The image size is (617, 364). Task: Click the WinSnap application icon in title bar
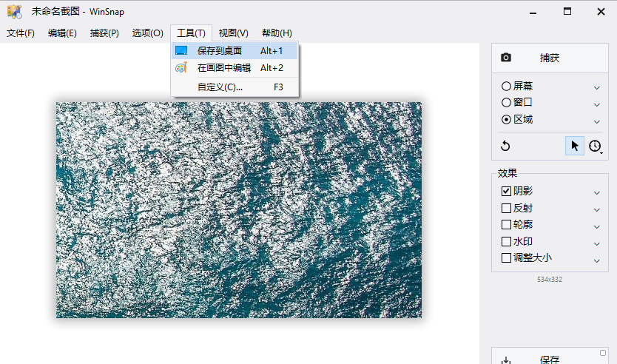(x=15, y=11)
